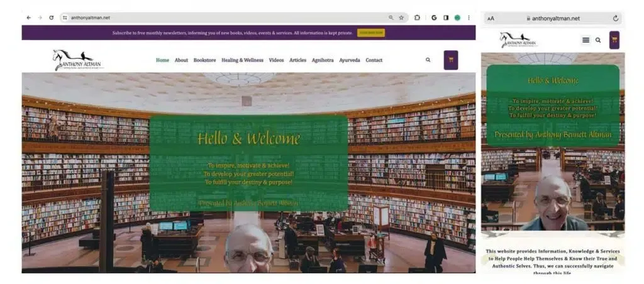Open the mobile purple cart button

point(614,40)
